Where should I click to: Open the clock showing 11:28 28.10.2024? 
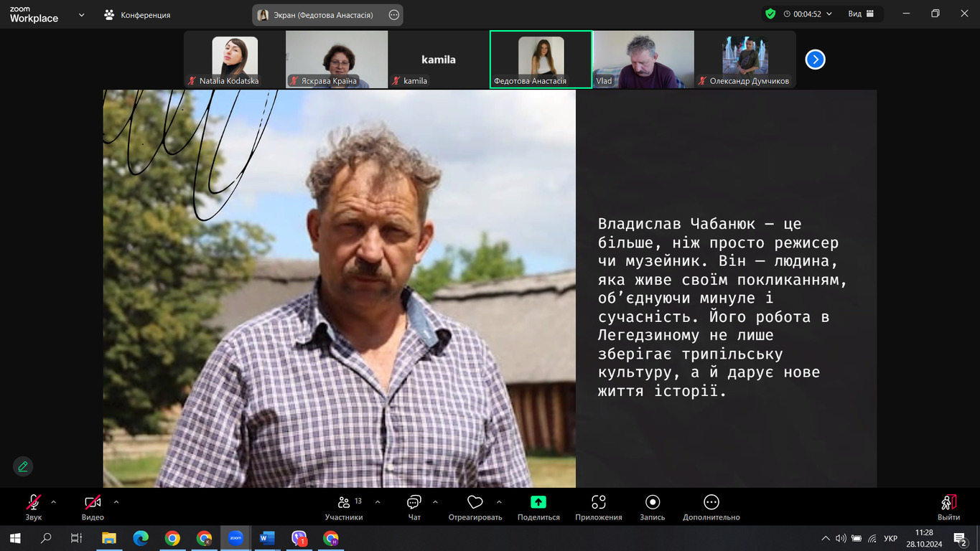(924, 538)
